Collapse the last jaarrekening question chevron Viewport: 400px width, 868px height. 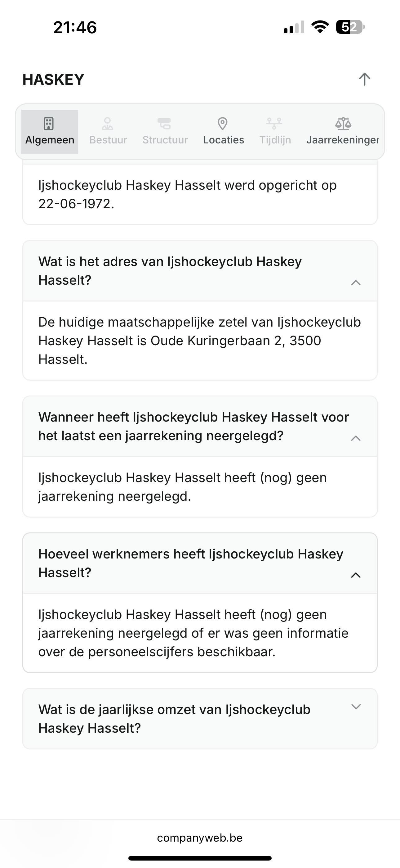(356, 438)
